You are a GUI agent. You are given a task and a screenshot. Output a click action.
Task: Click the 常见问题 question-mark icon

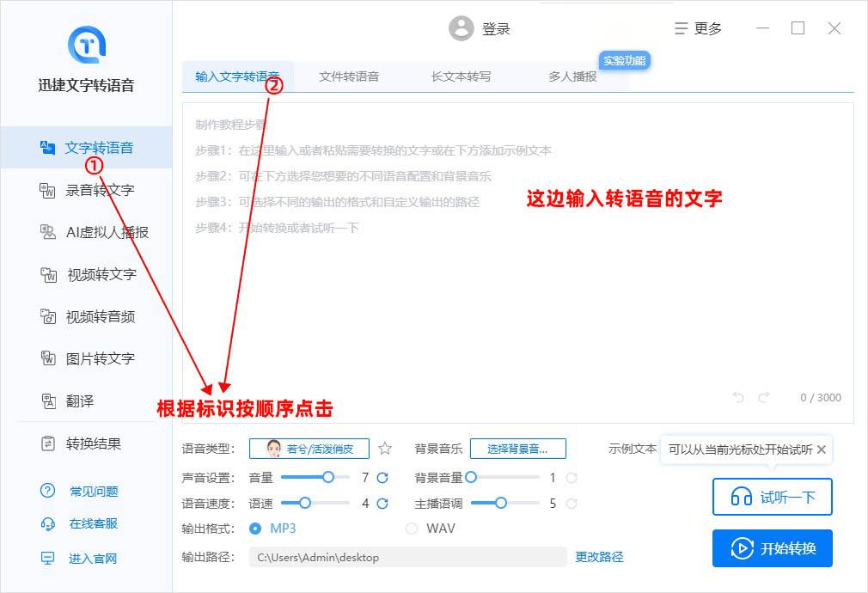(47, 491)
